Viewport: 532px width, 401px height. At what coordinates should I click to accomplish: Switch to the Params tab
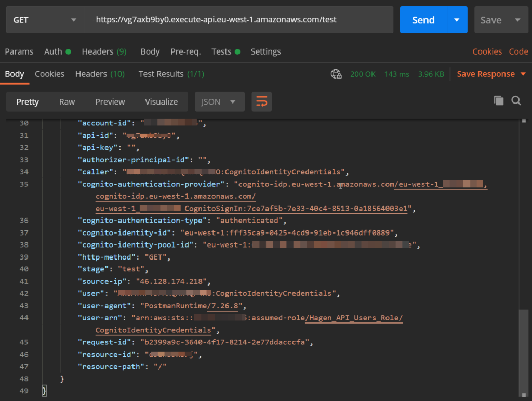(19, 51)
